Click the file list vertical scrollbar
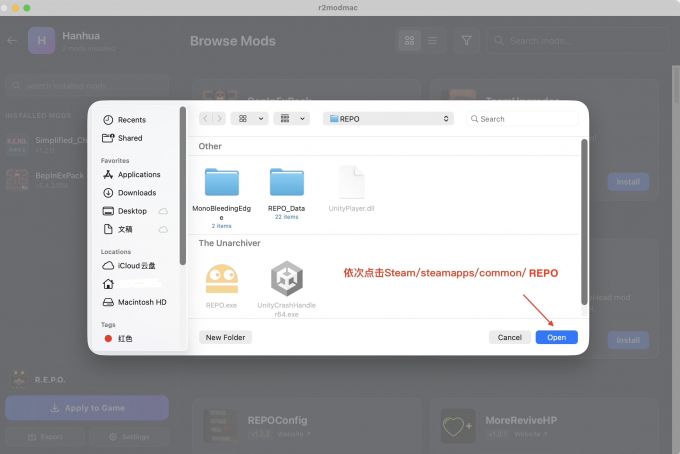Image resolution: width=680 pixels, height=454 pixels. [x=584, y=222]
